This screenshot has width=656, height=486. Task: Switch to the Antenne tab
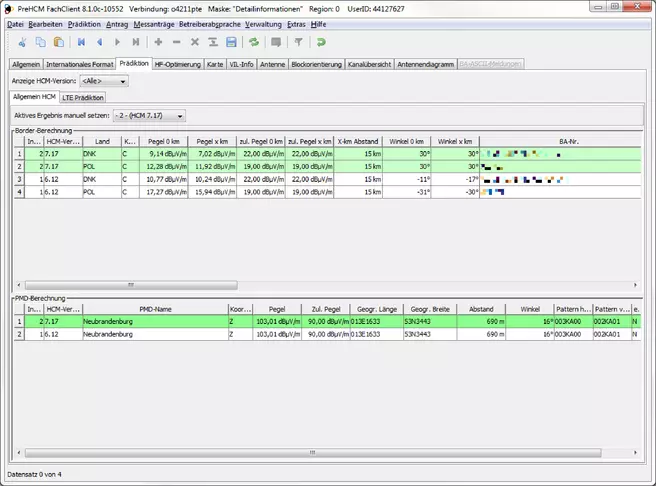point(272,64)
